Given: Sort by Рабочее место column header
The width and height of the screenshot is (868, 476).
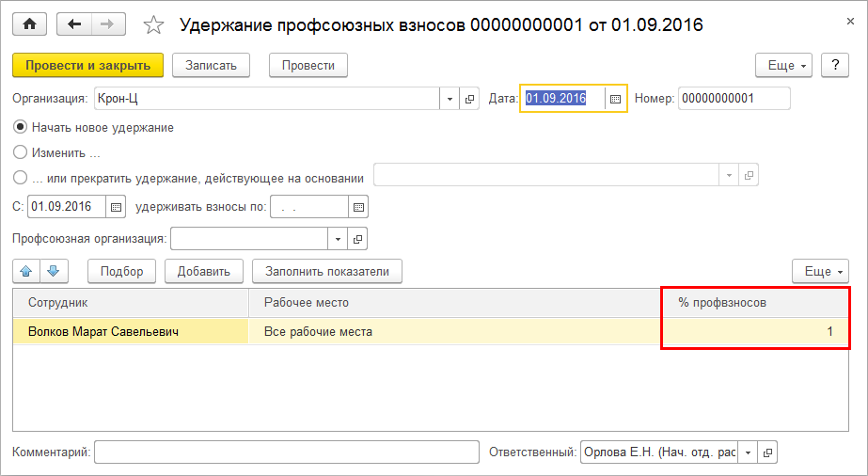Looking at the screenshot, I should pyautogui.click(x=455, y=303).
